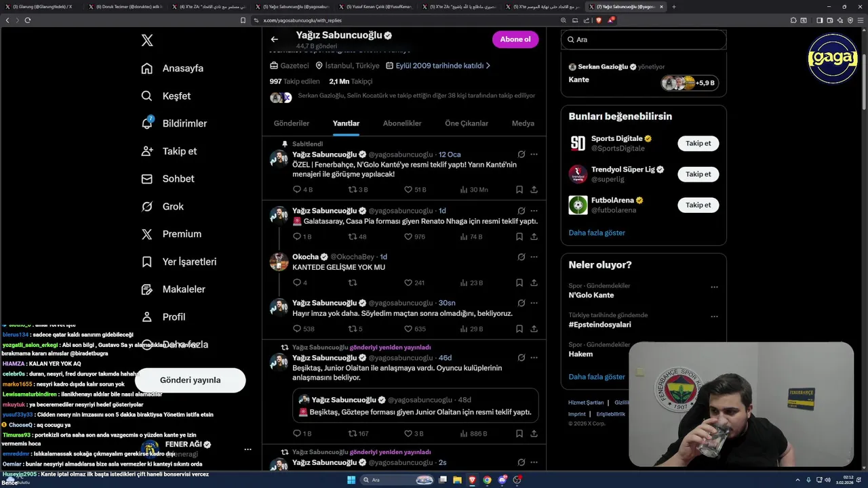Follow Sports Digitale with Takip et
868x488 pixels.
[698, 144]
